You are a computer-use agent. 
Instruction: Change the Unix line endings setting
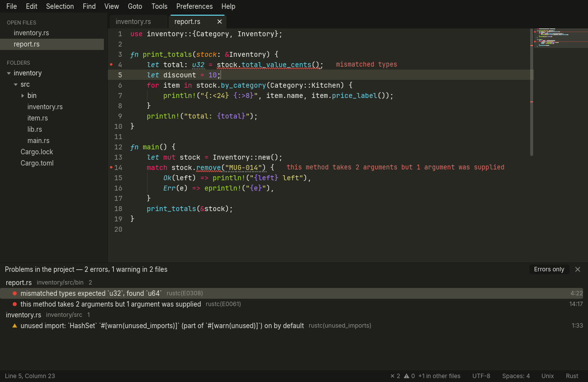click(x=548, y=376)
